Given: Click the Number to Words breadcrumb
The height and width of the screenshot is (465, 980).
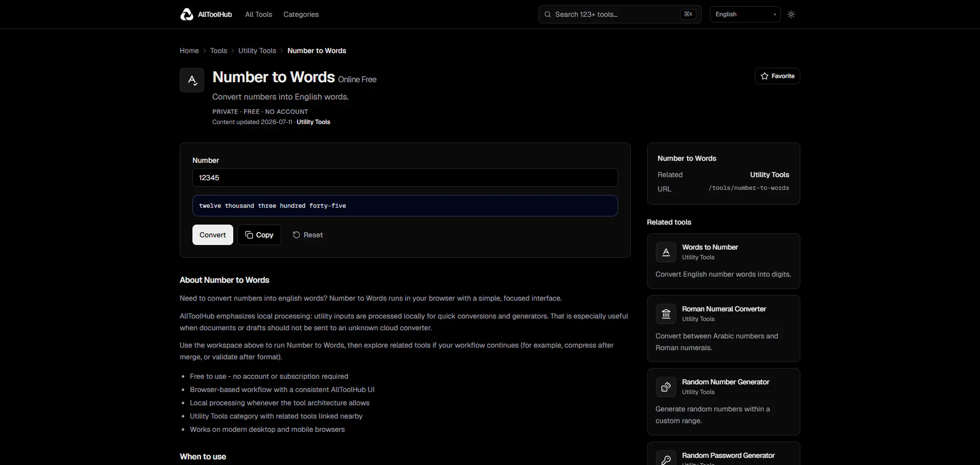Looking at the screenshot, I should point(317,51).
